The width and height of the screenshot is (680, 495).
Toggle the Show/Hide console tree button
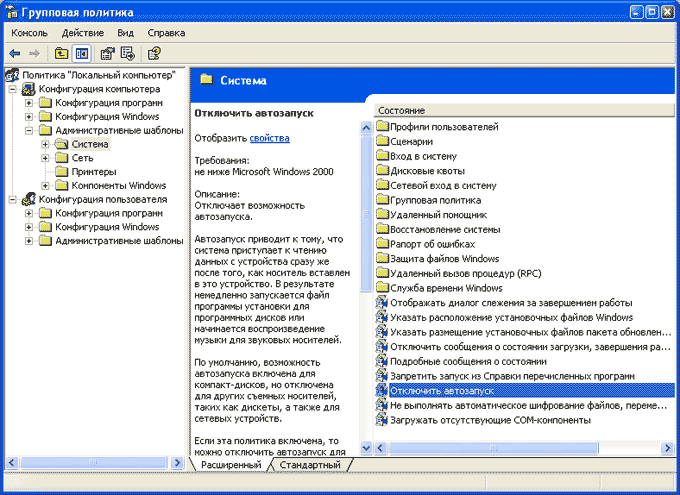point(82,53)
